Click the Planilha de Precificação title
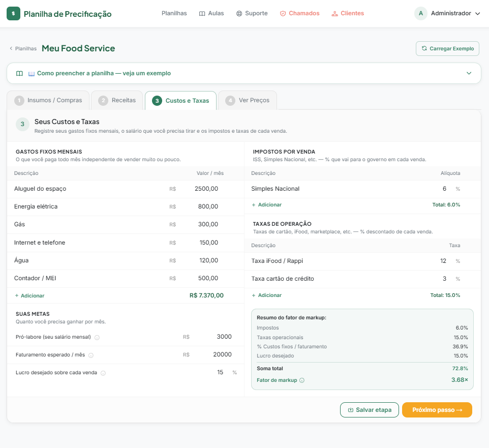Image resolution: width=489 pixels, height=448 pixels. [68, 14]
